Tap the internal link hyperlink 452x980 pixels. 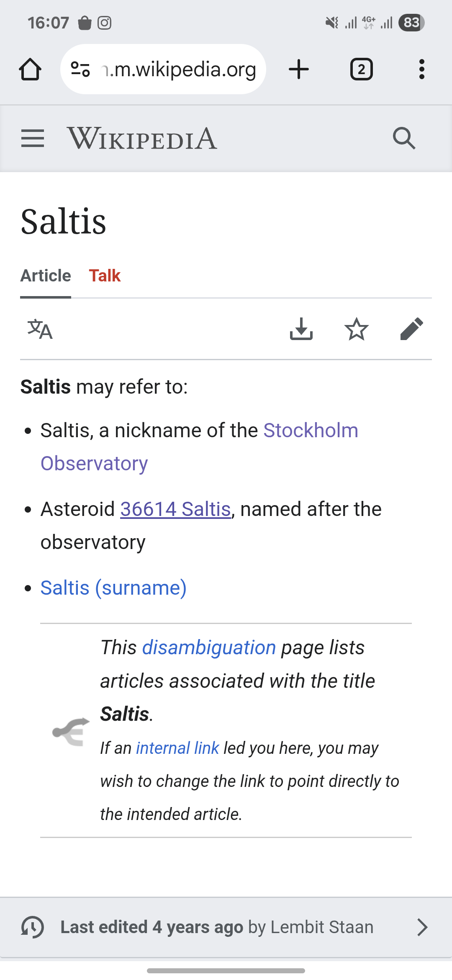pos(177,748)
